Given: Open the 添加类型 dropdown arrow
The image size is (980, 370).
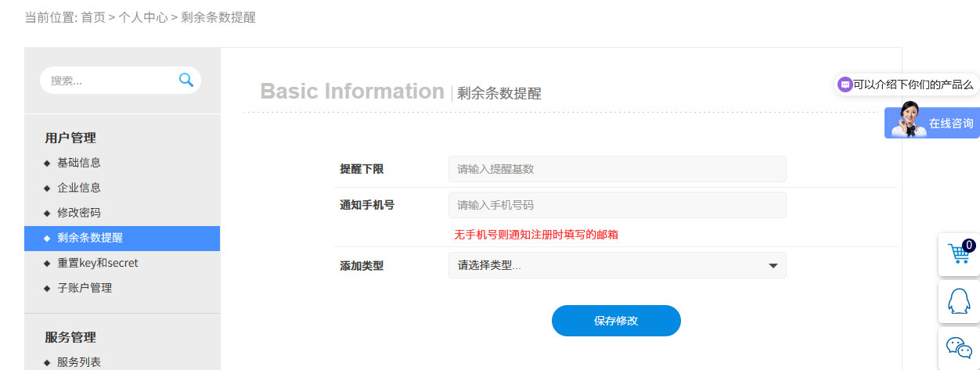Looking at the screenshot, I should (x=773, y=266).
